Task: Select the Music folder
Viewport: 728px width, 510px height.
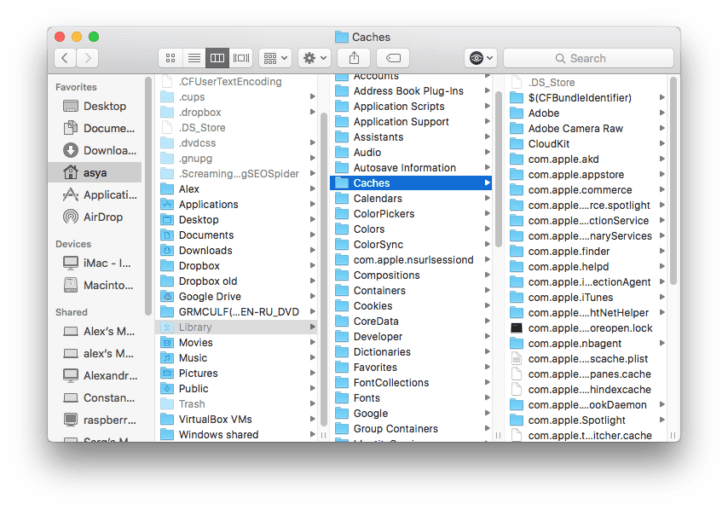Action: pyautogui.click(x=237, y=358)
